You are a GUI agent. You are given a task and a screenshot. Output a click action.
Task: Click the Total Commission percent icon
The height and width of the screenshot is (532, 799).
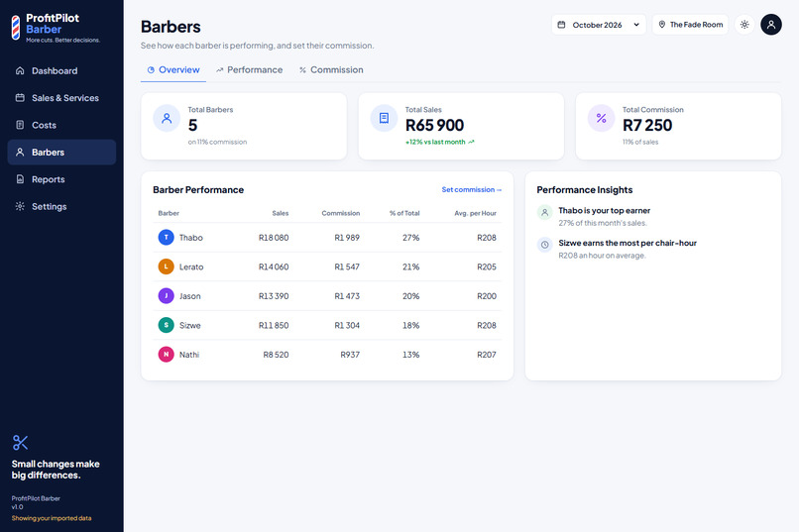point(602,118)
